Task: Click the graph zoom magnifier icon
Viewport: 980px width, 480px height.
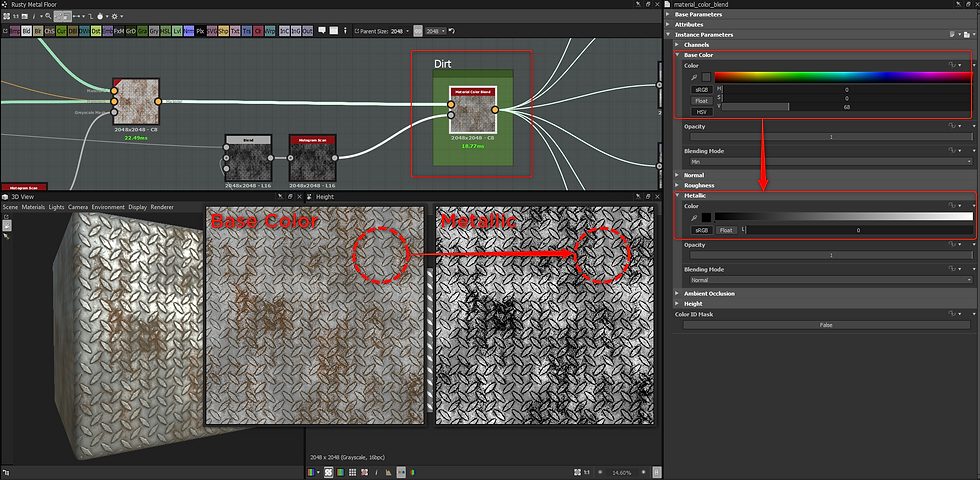Action: pyautogui.click(x=48, y=16)
